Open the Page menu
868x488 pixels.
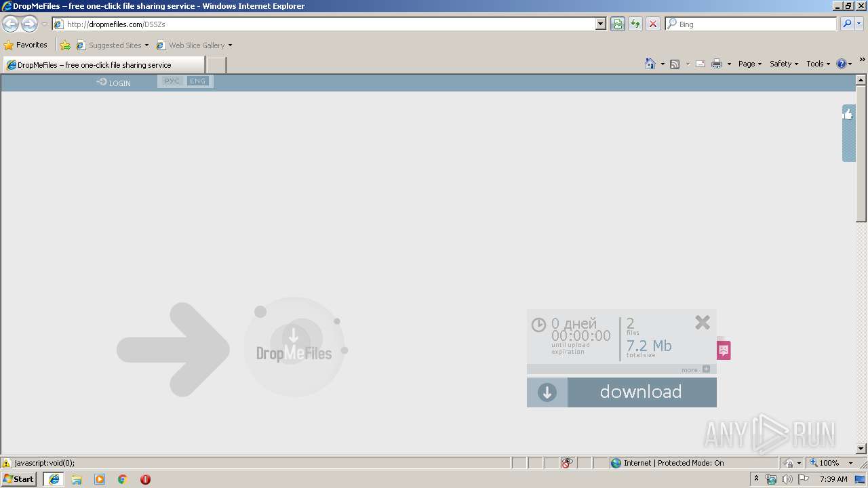click(x=750, y=64)
